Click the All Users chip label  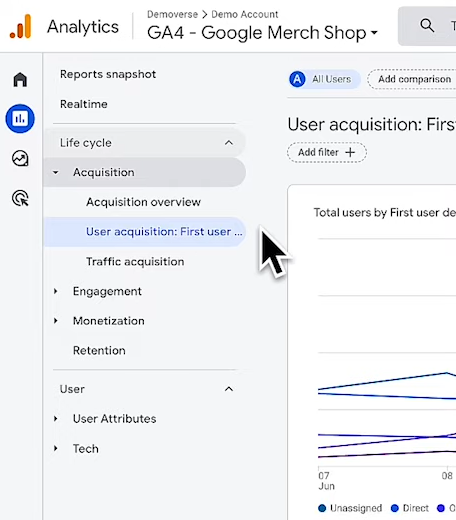332,79
